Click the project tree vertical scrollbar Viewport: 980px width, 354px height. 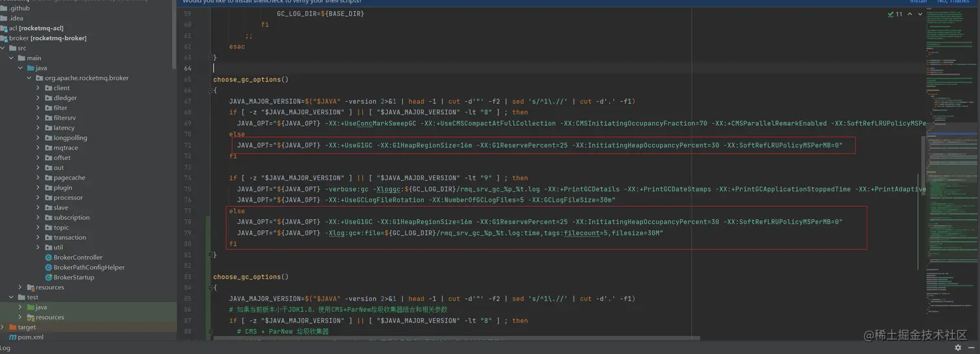[173, 36]
